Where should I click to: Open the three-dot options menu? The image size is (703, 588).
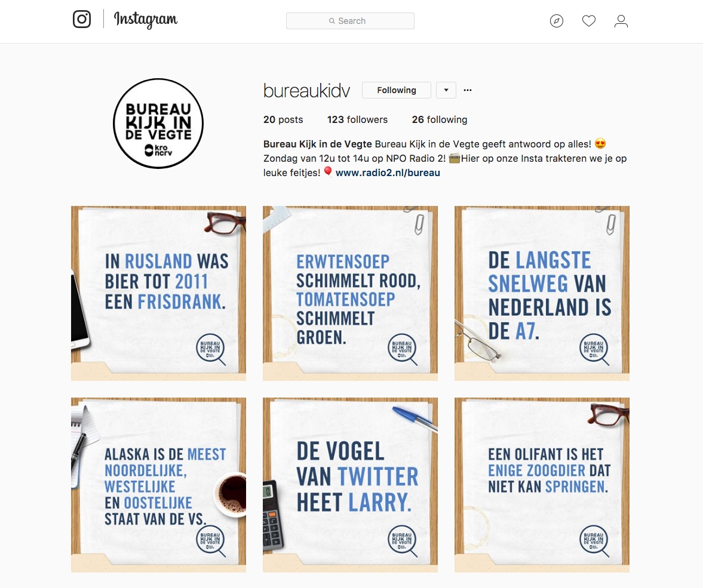point(468,90)
